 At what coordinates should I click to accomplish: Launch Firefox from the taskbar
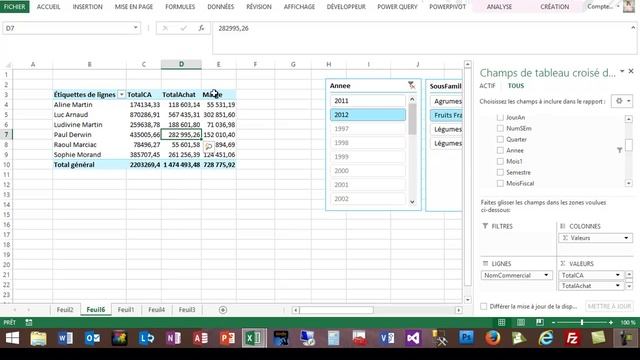pyautogui.click(x=493, y=338)
